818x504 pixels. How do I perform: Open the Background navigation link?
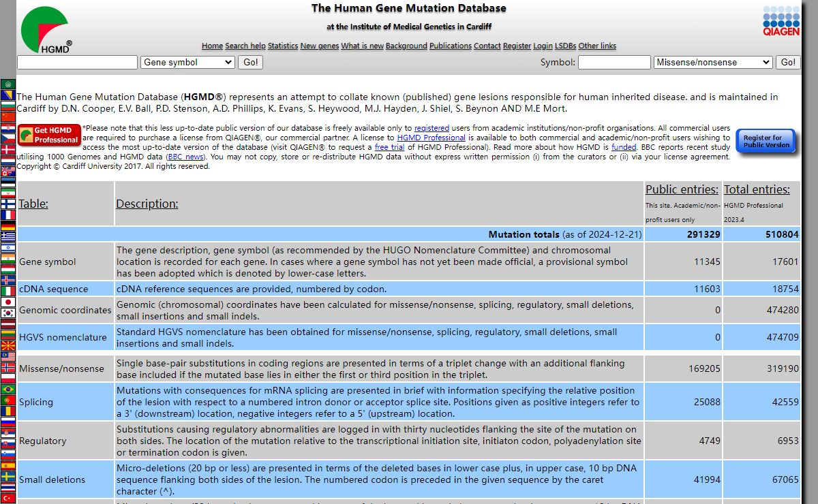[406, 46]
